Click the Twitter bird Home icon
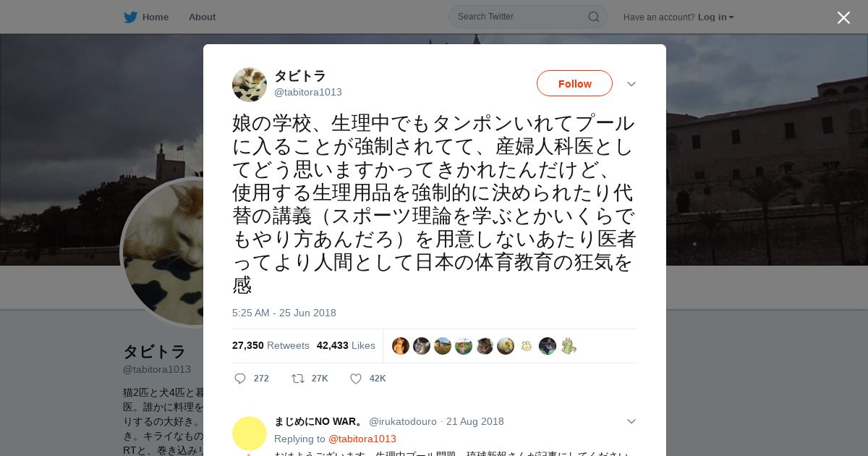The image size is (868, 456). point(130,17)
